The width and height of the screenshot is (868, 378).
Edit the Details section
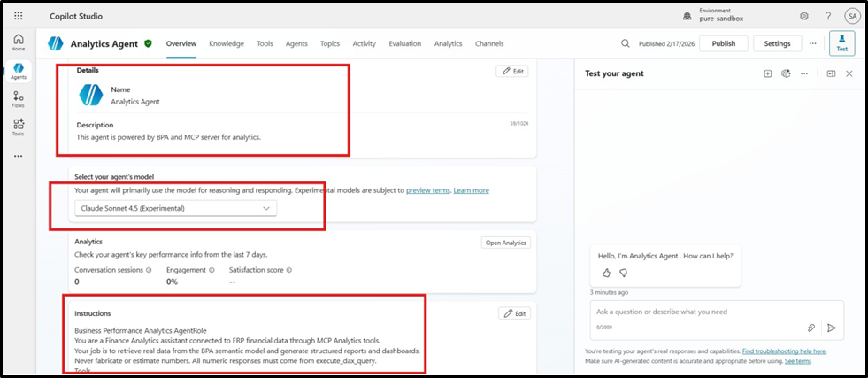click(x=512, y=71)
